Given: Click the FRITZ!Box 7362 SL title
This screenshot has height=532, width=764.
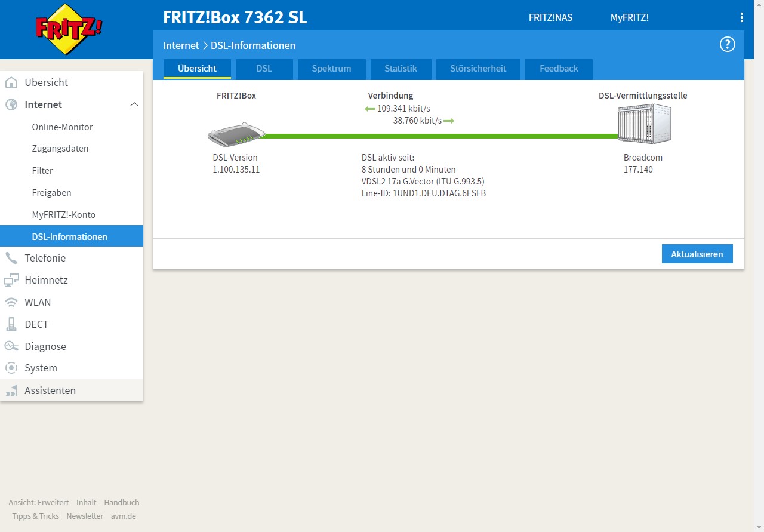Looking at the screenshot, I should tap(235, 17).
